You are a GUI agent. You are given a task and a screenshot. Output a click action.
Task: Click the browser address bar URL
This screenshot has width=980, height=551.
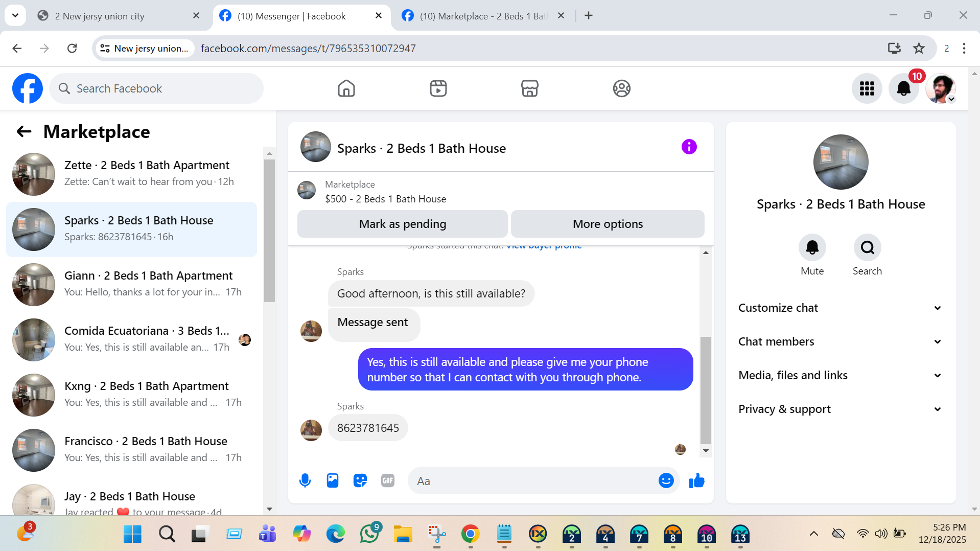pos(308,48)
